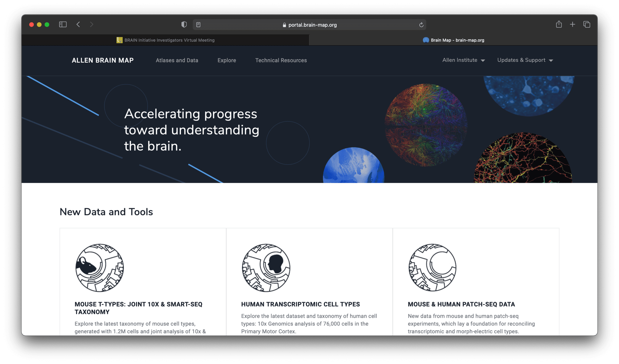This screenshot has width=619, height=364.
Task: Click the colorful fiber tract brain image
Action: point(426,125)
